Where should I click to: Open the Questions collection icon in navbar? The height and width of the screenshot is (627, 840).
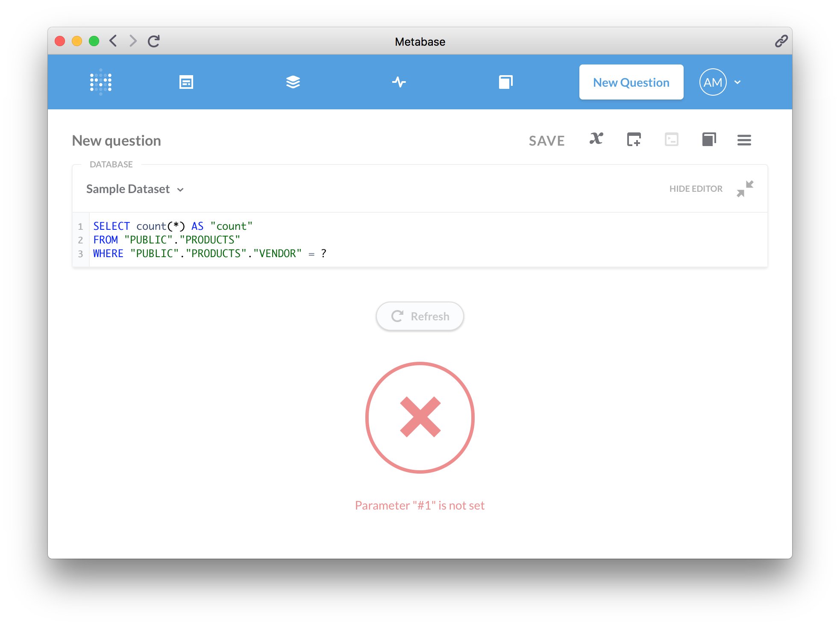pyautogui.click(x=293, y=82)
